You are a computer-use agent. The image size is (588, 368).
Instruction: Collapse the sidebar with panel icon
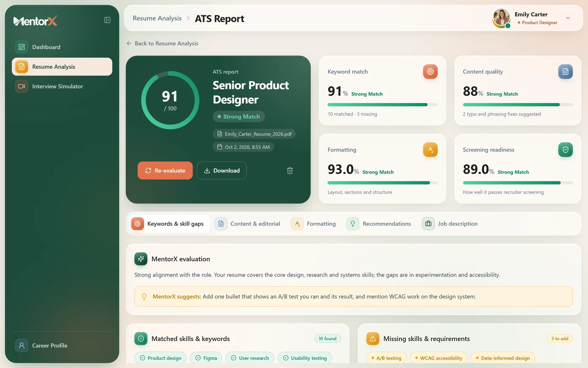(107, 20)
